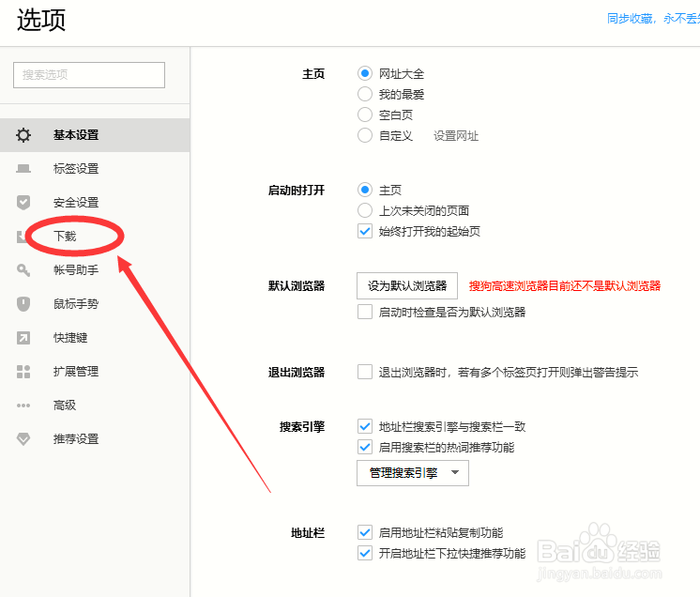The image size is (700, 597).
Task: Open the 安全设置 section
Action: pos(95,202)
